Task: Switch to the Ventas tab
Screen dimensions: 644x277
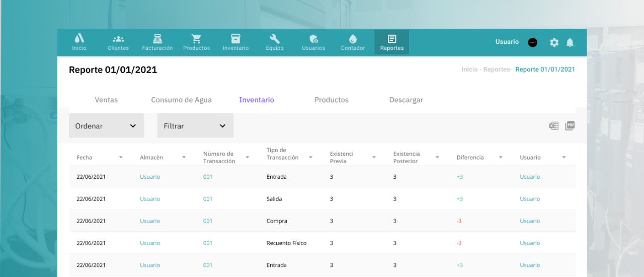Action: click(x=106, y=100)
